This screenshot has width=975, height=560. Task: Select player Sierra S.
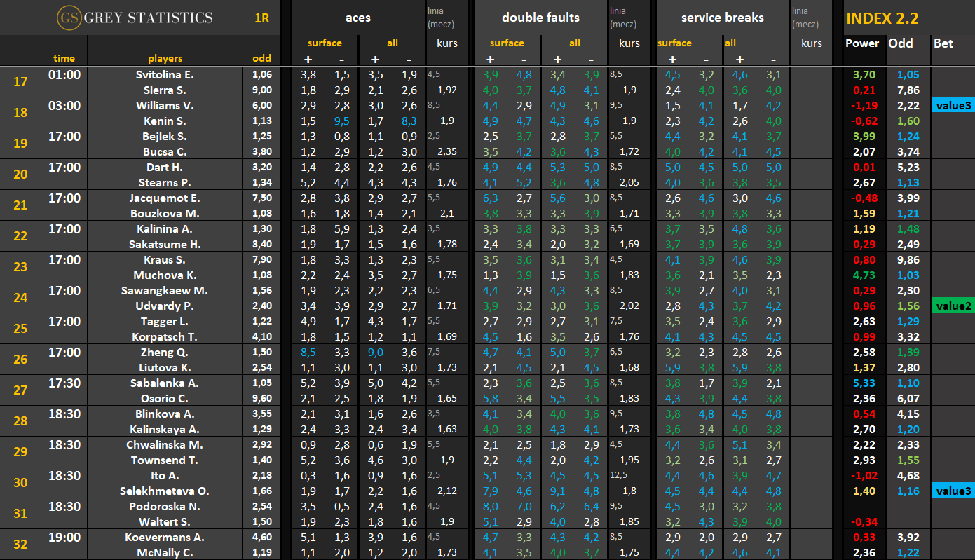click(x=165, y=90)
